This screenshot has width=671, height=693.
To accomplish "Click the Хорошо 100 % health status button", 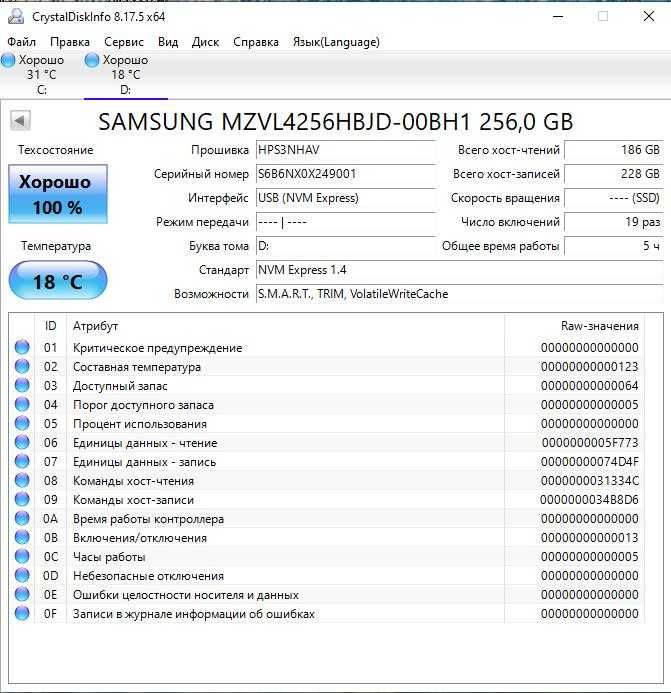I will click(57, 194).
